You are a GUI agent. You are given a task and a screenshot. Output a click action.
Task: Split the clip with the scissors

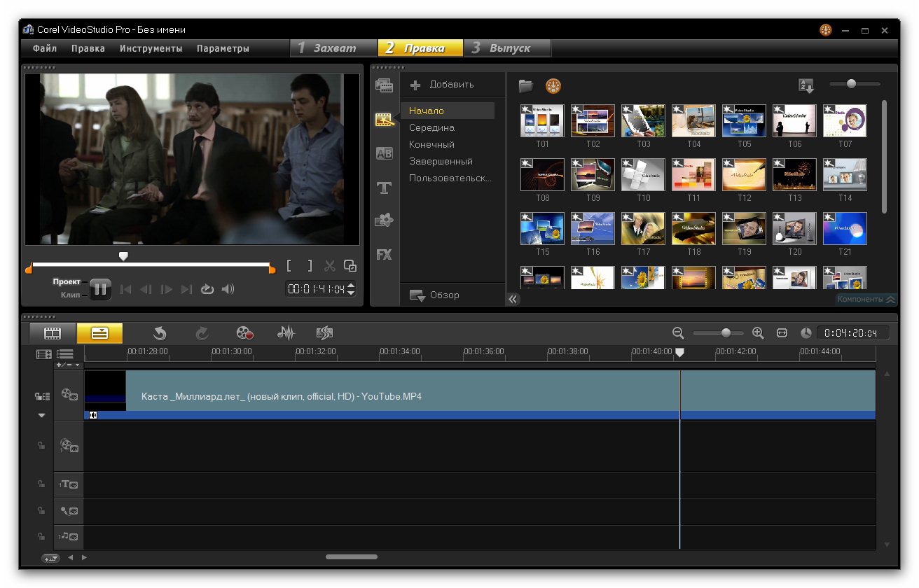(x=330, y=266)
